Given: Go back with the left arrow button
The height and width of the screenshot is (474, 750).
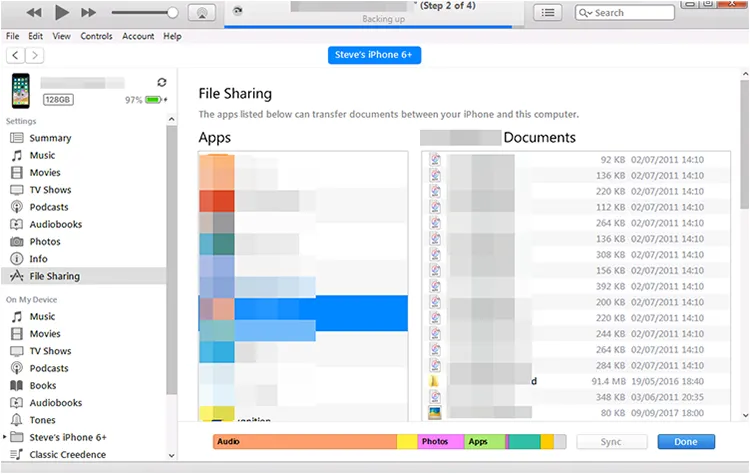Looking at the screenshot, I should point(15,55).
